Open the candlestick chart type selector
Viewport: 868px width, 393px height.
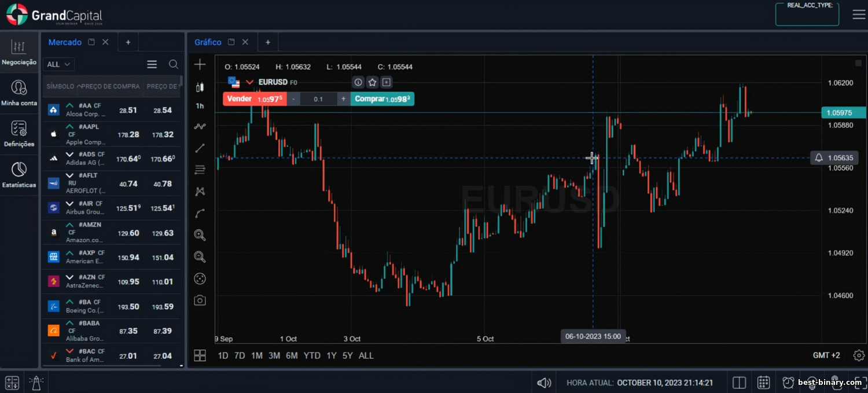pyautogui.click(x=200, y=87)
